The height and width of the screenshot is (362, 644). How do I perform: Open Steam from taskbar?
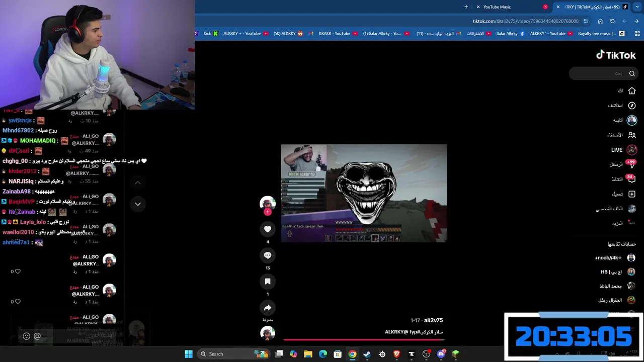tap(367, 354)
